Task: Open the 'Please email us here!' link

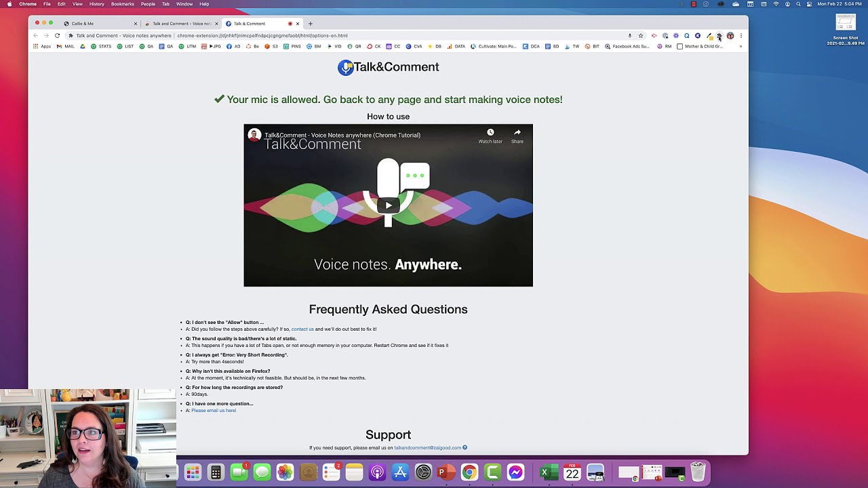Action: click(x=214, y=411)
